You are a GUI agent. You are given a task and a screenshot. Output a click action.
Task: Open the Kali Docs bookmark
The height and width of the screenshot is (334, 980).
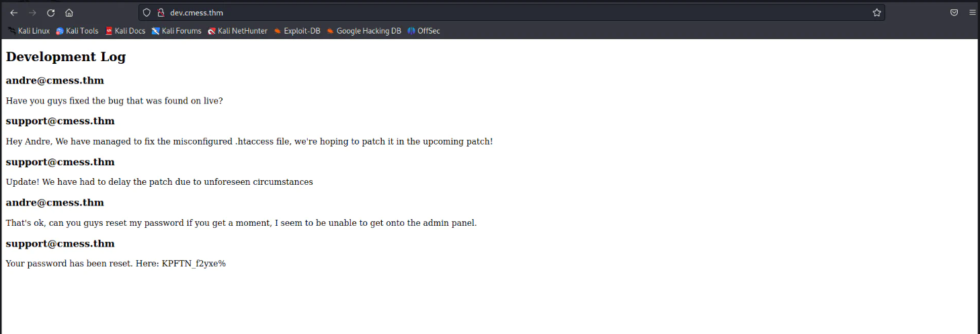tap(126, 31)
